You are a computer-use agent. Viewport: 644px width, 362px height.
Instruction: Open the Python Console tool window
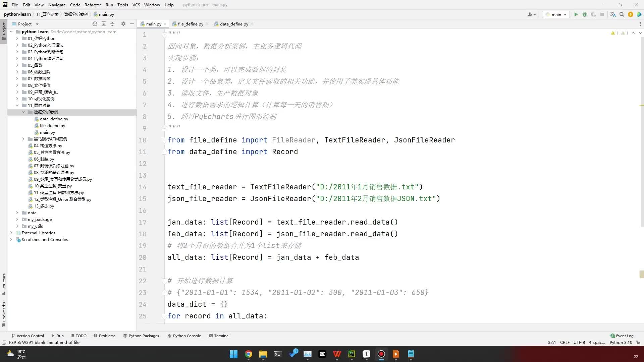click(184, 336)
